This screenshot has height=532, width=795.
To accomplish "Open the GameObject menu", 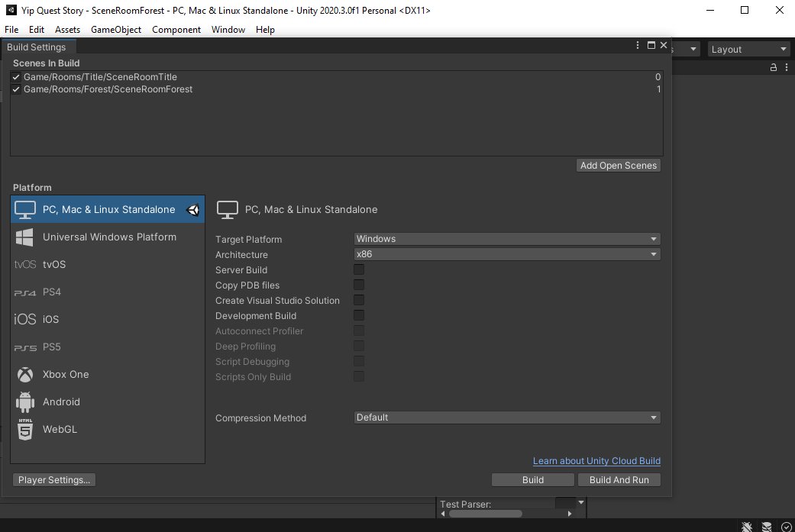I will click(116, 30).
